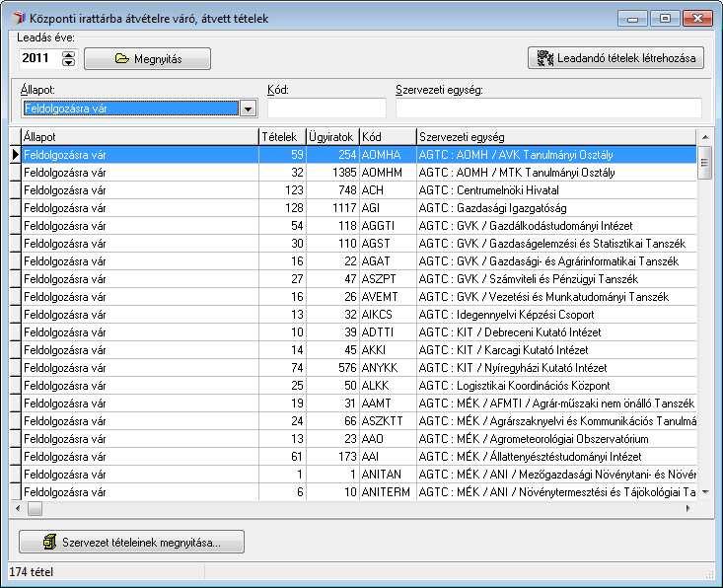Click AGTC : Gazdasági Igazgatóság cell

point(556,208)
